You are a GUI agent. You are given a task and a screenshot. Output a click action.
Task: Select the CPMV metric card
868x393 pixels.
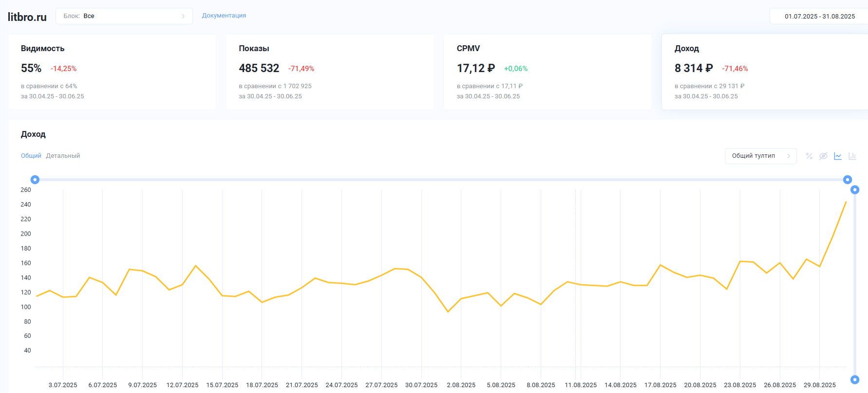pos(547,72)
